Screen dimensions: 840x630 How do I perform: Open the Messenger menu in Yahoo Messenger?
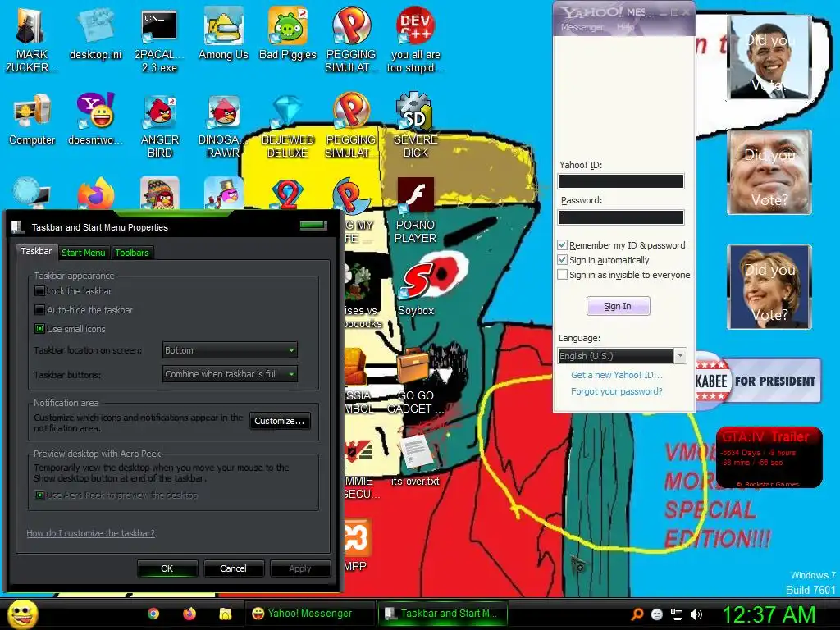pos(582,27)
